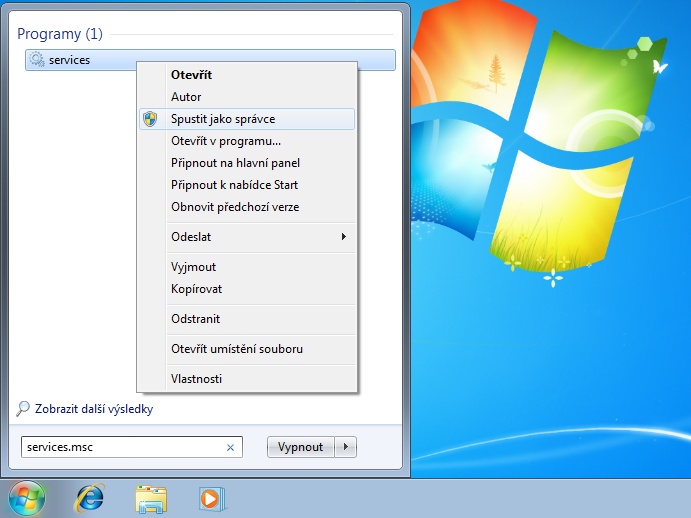Open Internet Explorer from the taskbar

[x=90, y=496]
